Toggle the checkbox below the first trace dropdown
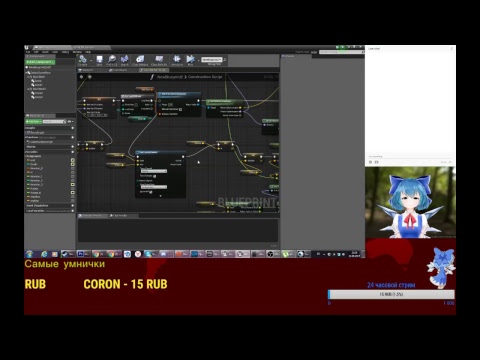The image size is (480, 360). (154, 176)
